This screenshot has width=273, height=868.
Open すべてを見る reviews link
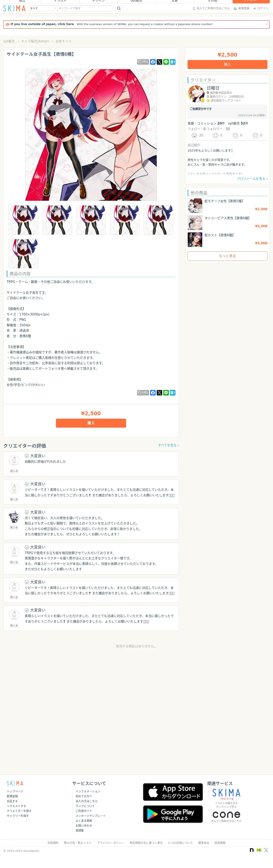(168, 445)
